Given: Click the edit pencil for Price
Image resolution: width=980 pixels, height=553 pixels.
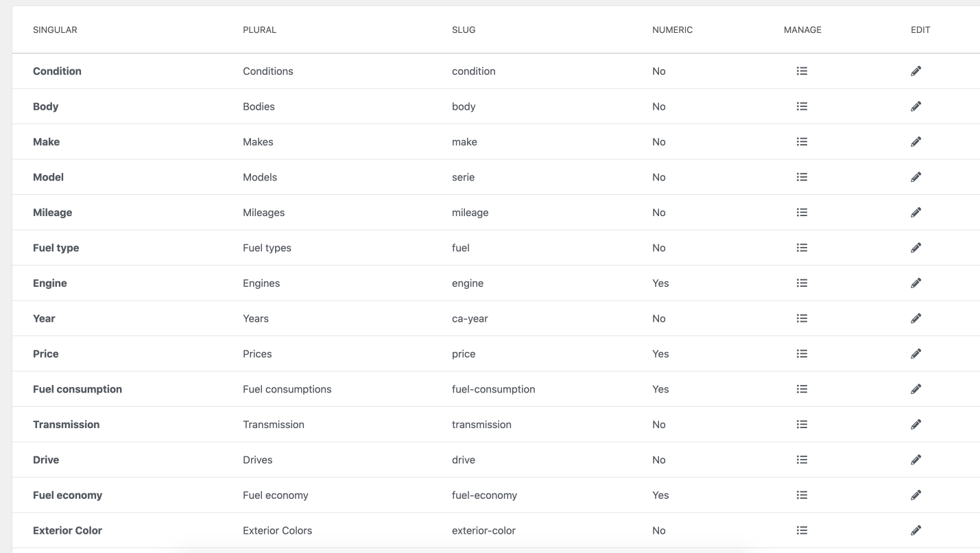Looking at the screenshot, I should tap(916, 353).
